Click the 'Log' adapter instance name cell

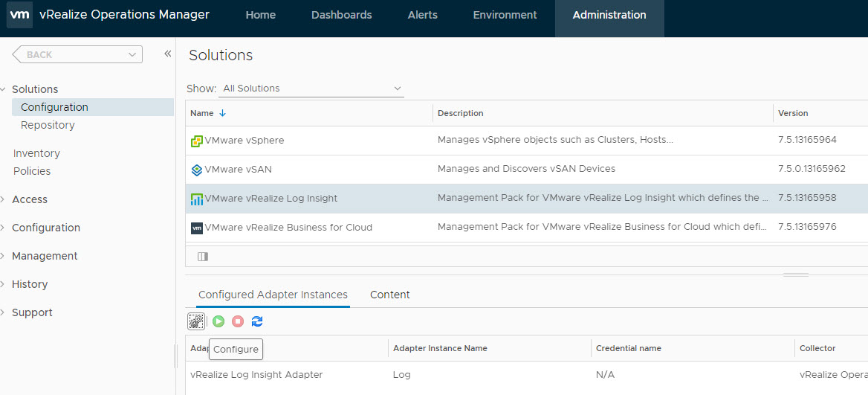click(402, 375)
